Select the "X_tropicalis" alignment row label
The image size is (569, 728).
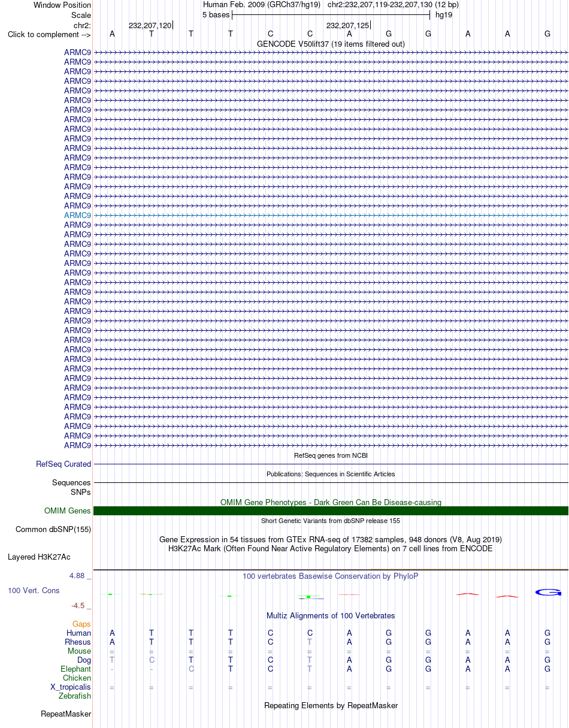[x=71, y=687]
